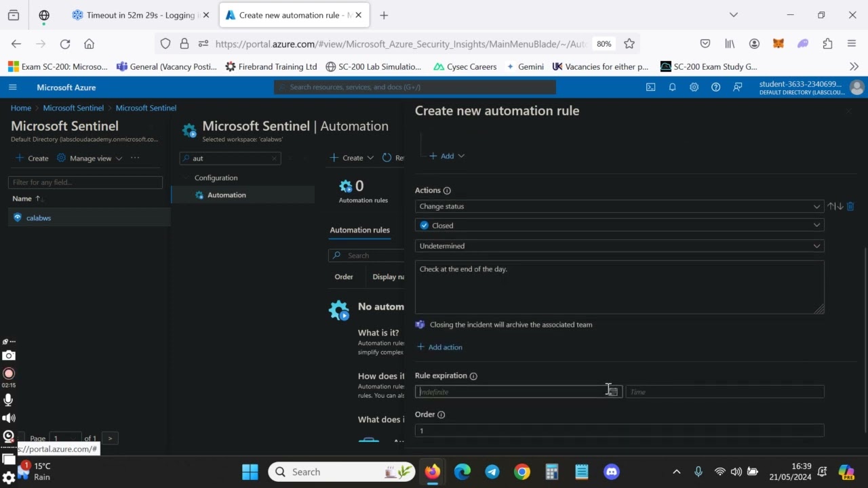The width and height of the screenshot is (868, 488).
Task: Stop recording with the red record button
Action: pyautogui.click(x=9, y=373)
